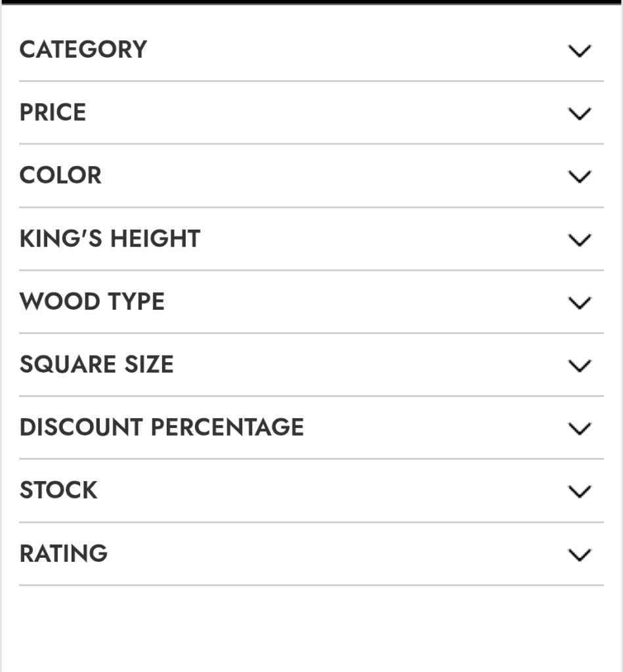
Task: Expand the Rating filter chevron
Action: click(579, 555)
